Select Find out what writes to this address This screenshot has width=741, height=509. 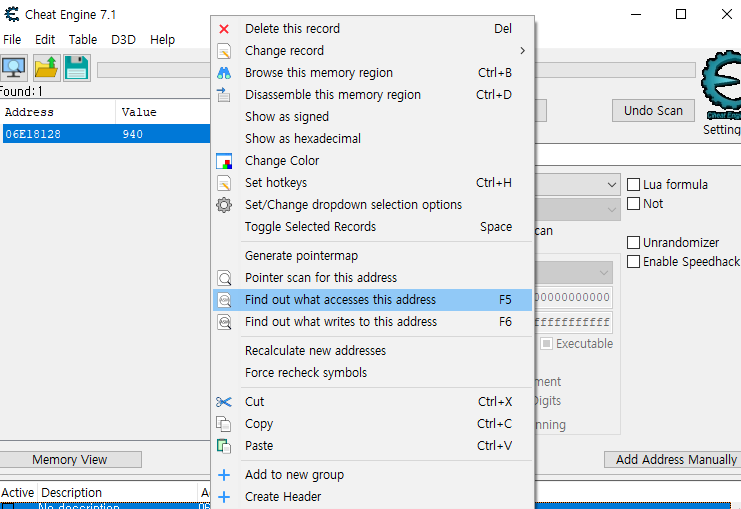(372, 322)
